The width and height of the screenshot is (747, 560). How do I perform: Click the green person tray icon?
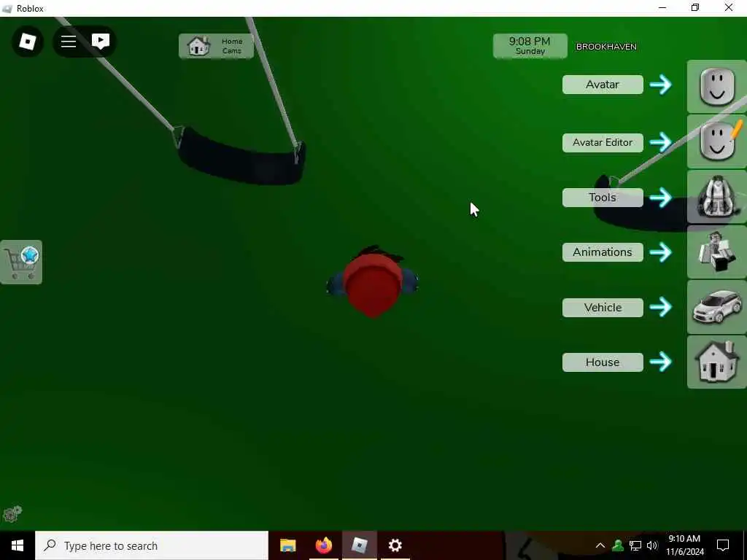(618, 545)
